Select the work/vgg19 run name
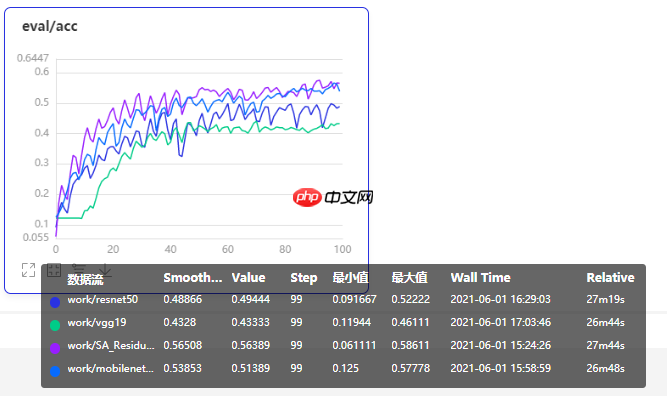 (97, 322)
